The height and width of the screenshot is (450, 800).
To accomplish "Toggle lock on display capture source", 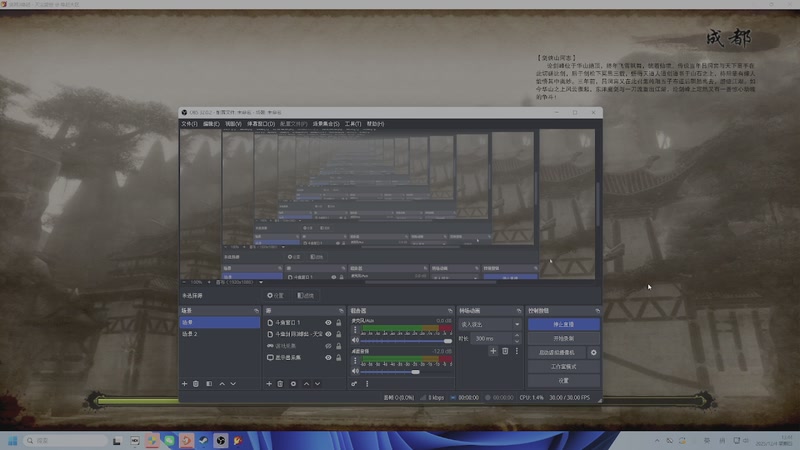I will (x=338, y=358).
